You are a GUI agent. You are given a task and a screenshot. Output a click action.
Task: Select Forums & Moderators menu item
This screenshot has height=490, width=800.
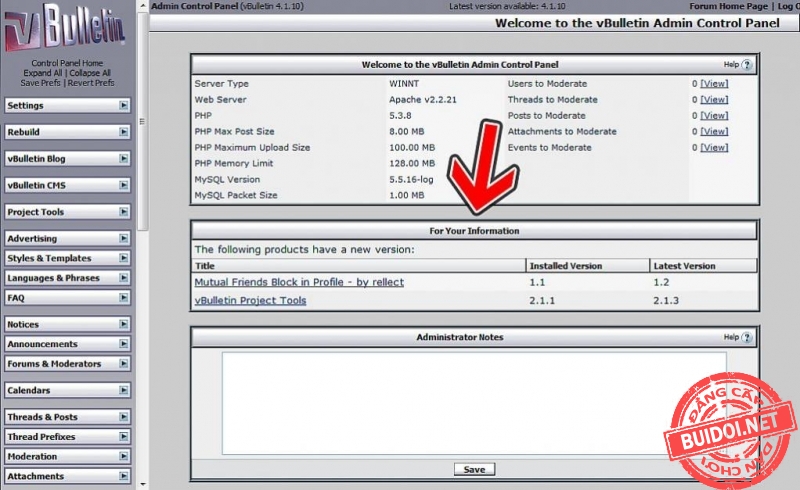tap(66, 364)
